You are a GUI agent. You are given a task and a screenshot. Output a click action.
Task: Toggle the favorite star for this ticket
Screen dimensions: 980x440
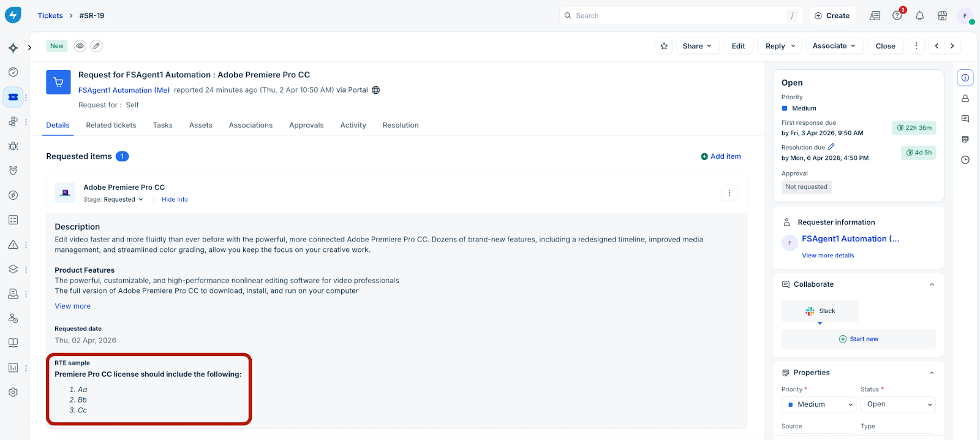(664, 46)
